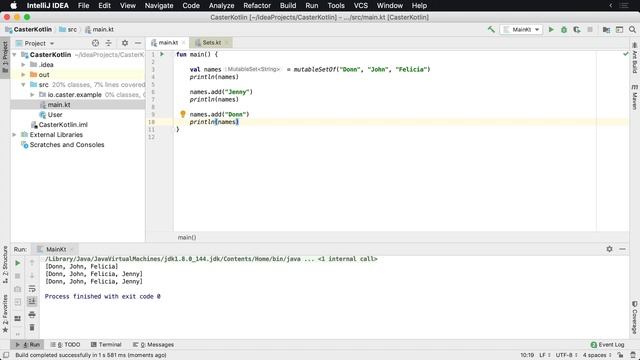Open the Maven side tool window

(x=635, y=97)
